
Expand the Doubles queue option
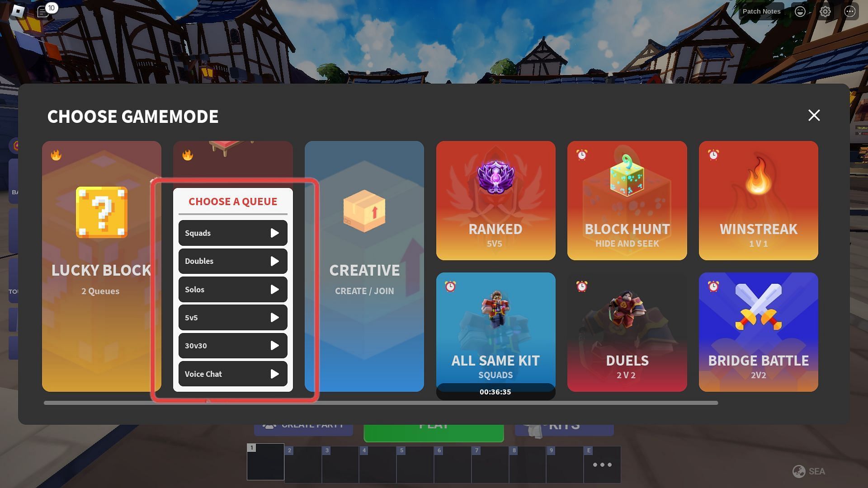tap(274, 260)
